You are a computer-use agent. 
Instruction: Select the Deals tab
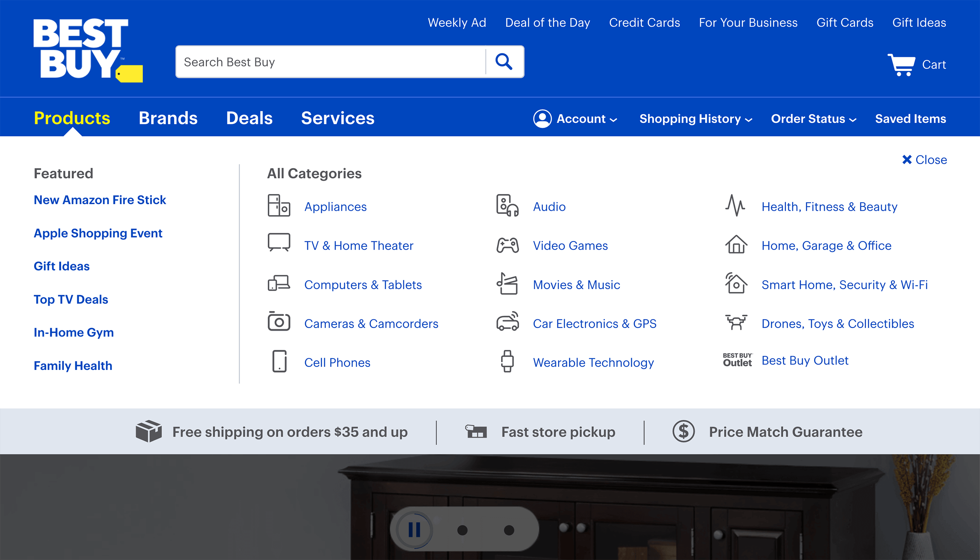coord(250,118)
